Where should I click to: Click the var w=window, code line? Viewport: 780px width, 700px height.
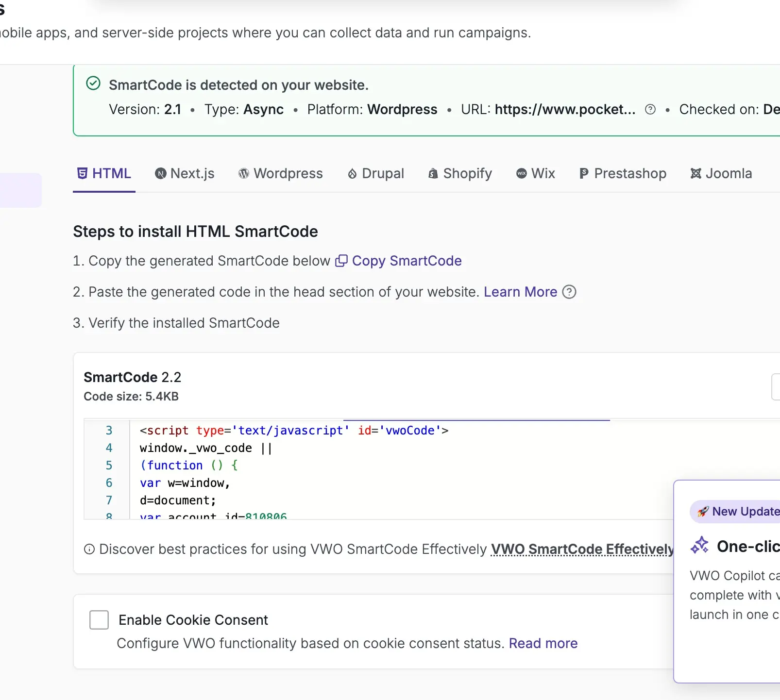click(x=185, y=483)
